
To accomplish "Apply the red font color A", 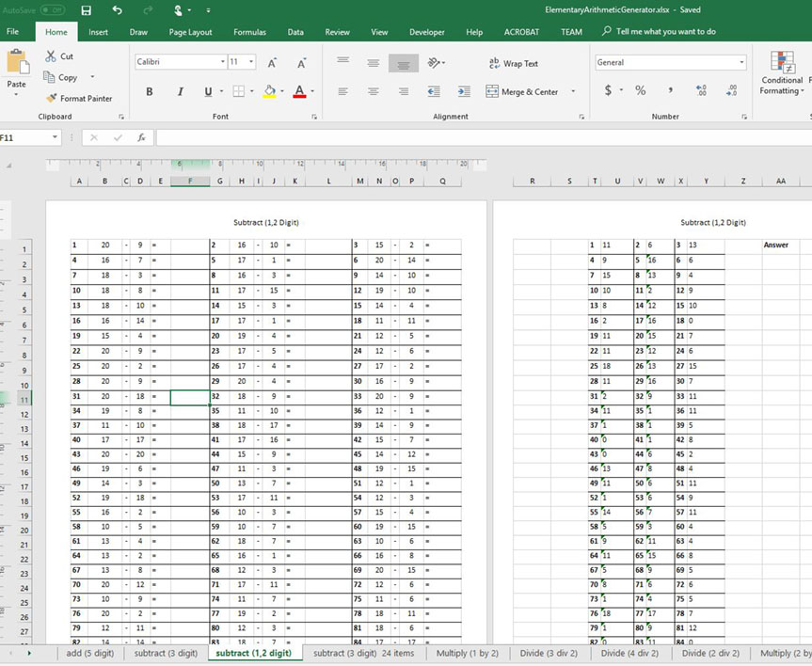I will (299, 91).
